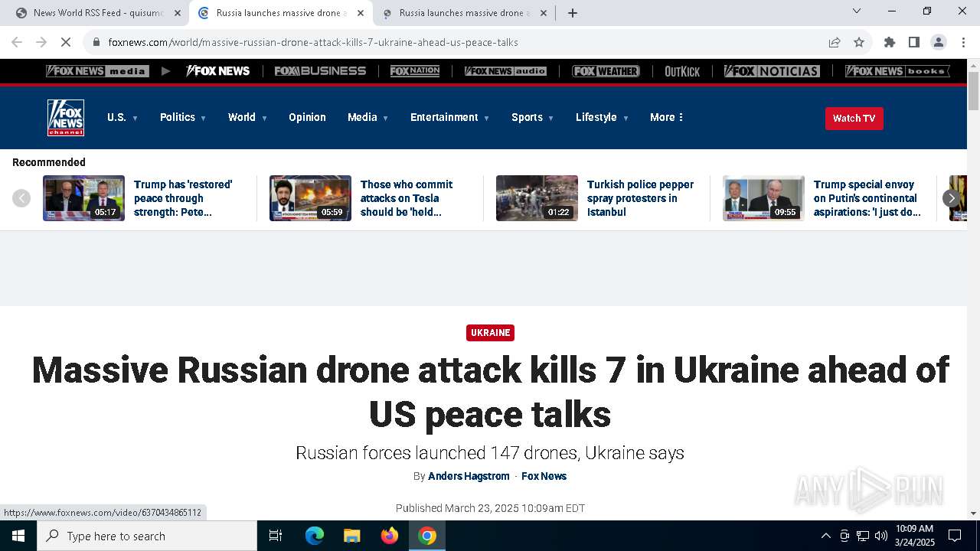Image resolution: width=980 pixels, height=551 pixels.
Task: Play the 09:55 Putin envoy video thumbnail
Action: [x=763, y=198]
